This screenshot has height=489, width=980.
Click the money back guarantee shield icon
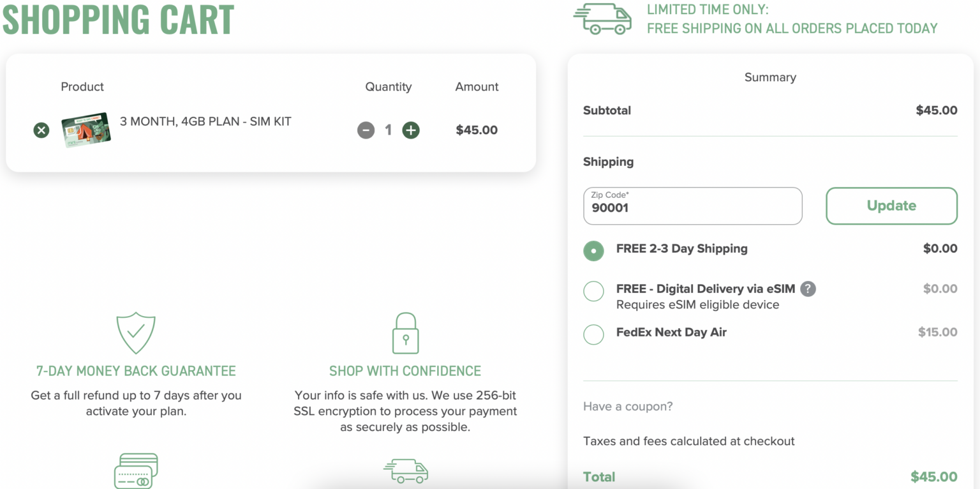[135, 333]
